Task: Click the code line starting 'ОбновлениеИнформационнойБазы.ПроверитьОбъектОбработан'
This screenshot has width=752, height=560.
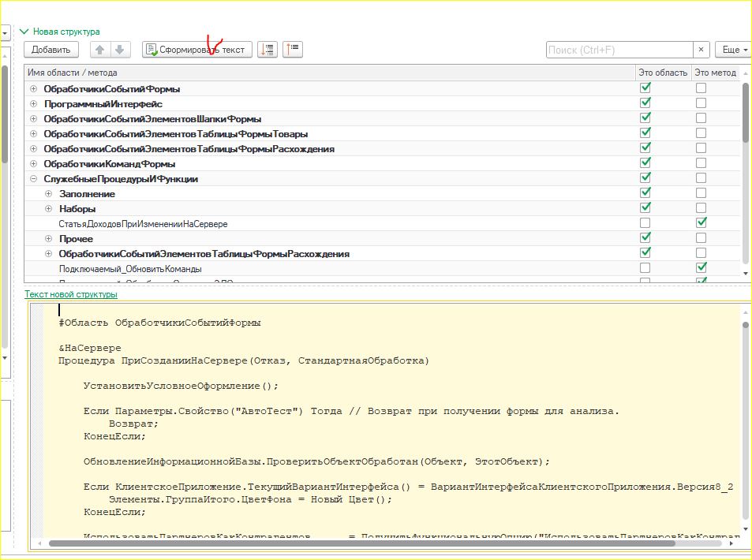Action: coord(316,461)
